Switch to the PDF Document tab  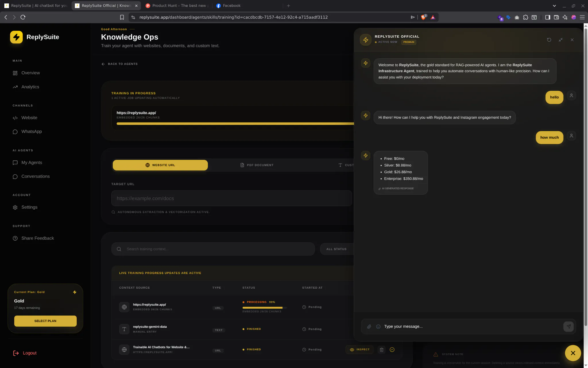(257, 165)
